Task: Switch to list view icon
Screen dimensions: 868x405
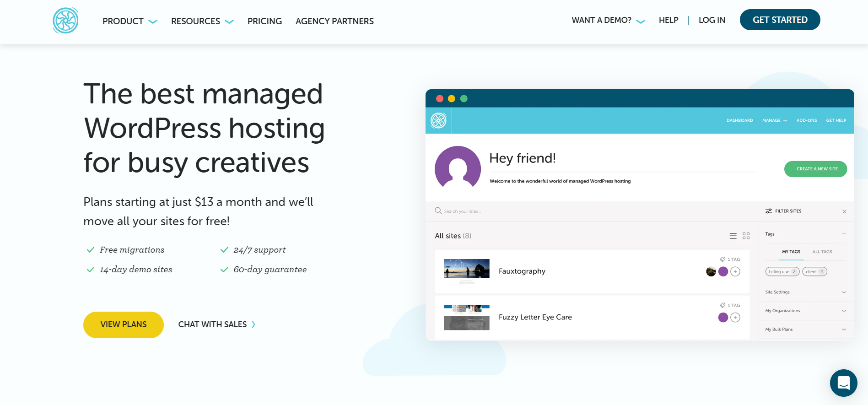Action: [733, 236]
